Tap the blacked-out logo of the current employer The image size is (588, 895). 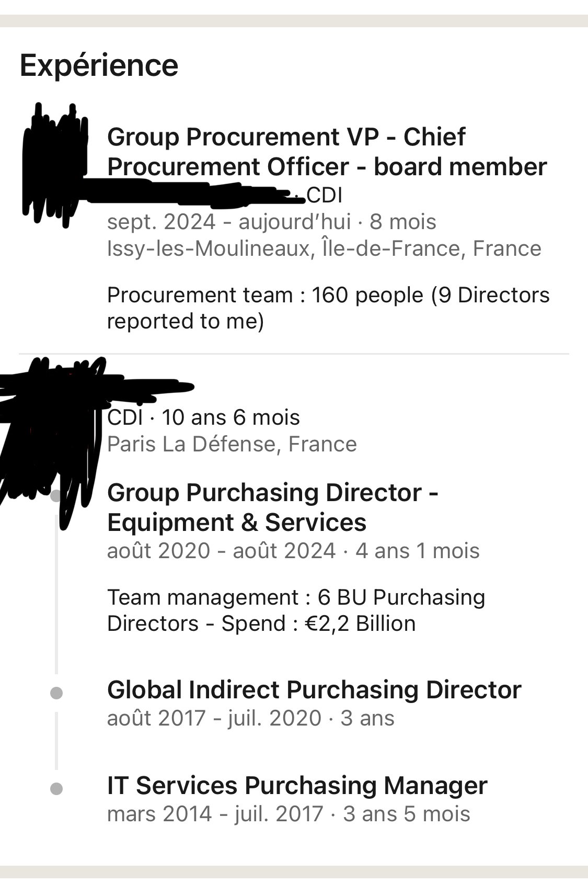pyautogui.click(x=55, y=165)
